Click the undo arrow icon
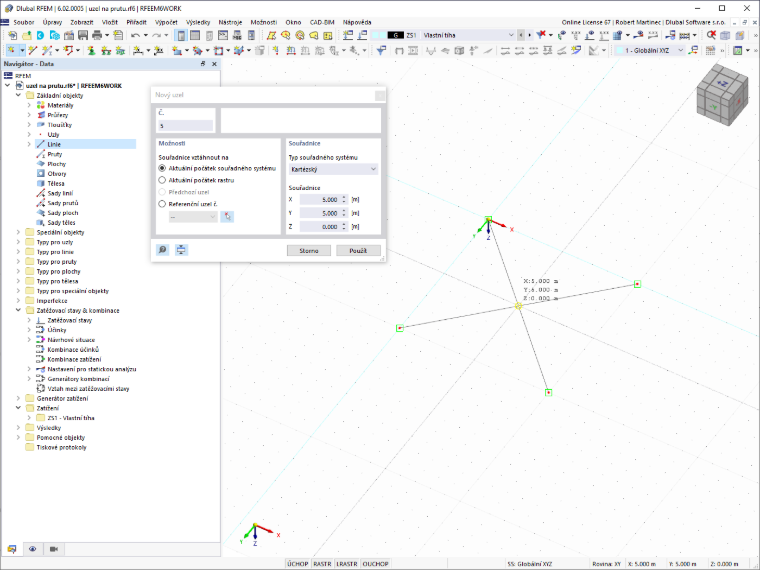The height and width of the screenshot is (570, 760). pos(136,35)
